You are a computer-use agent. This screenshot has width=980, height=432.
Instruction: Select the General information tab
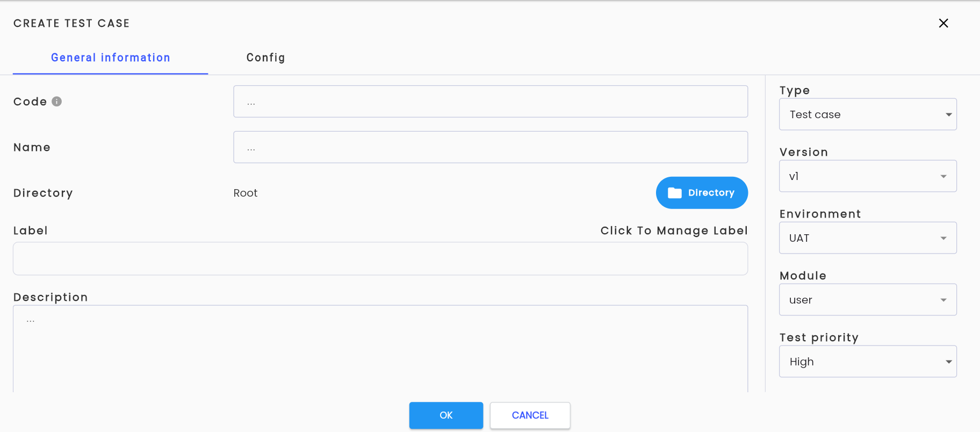click(110, 57)
